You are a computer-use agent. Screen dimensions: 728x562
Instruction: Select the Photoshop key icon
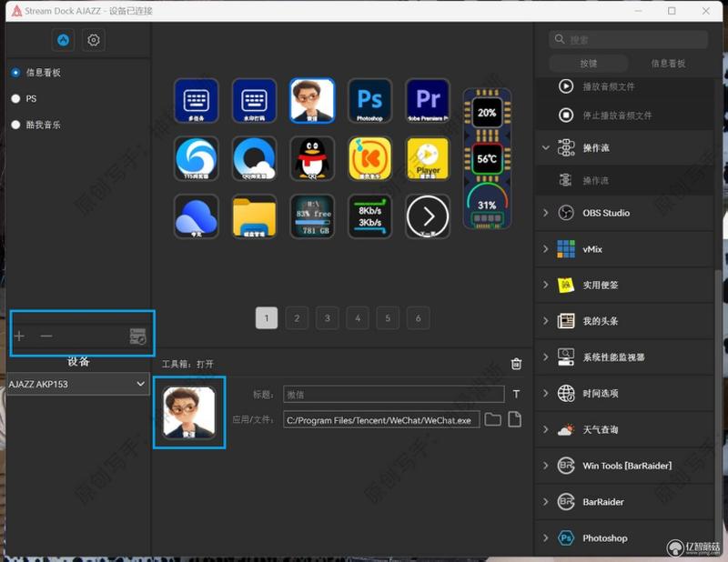click(x=369, y=101)
